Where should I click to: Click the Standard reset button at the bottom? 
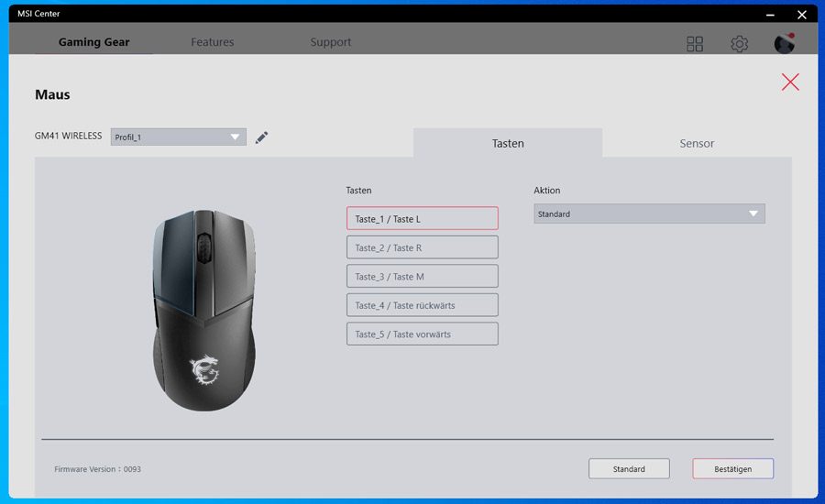coord(629,469)
